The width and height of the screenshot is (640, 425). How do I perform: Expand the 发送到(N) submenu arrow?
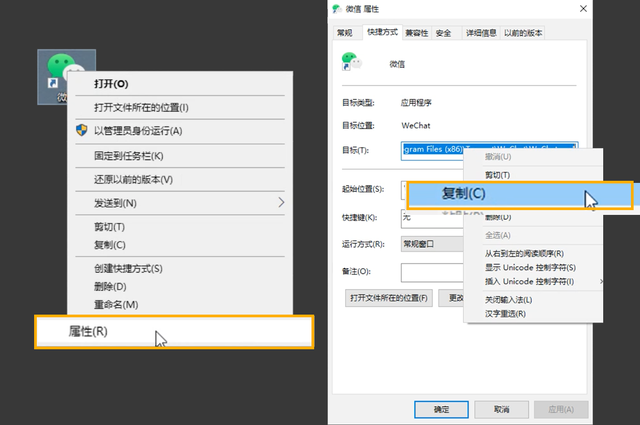tap(281, 202)
